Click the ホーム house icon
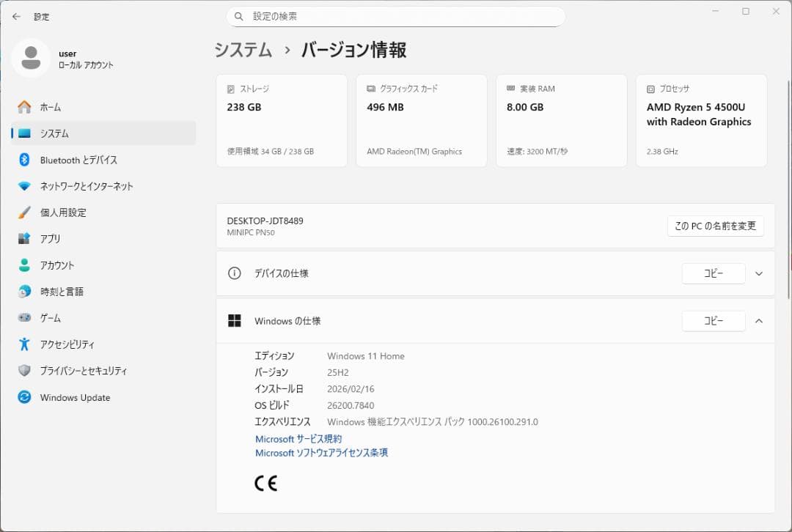This screenshot has width=792, height=532. tap(24, 107)
